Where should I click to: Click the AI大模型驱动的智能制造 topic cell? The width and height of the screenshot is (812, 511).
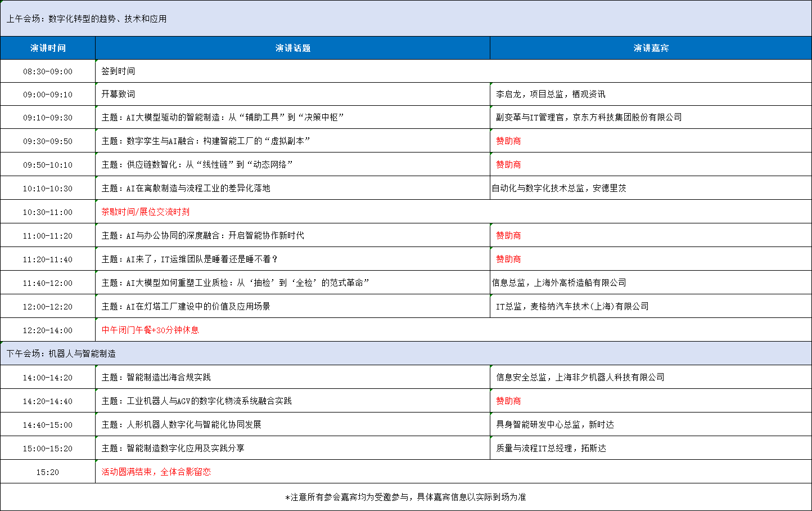293,118
